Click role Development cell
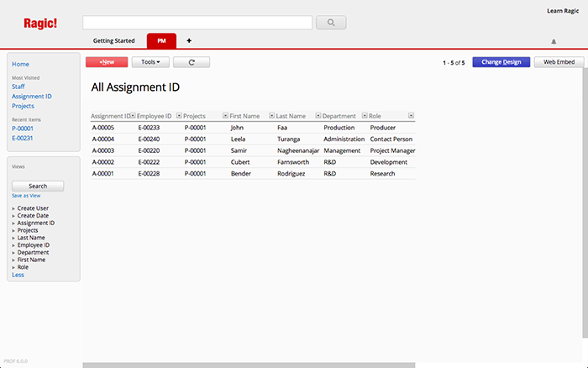Screen dimensions: 588x368 pos(388,162)
